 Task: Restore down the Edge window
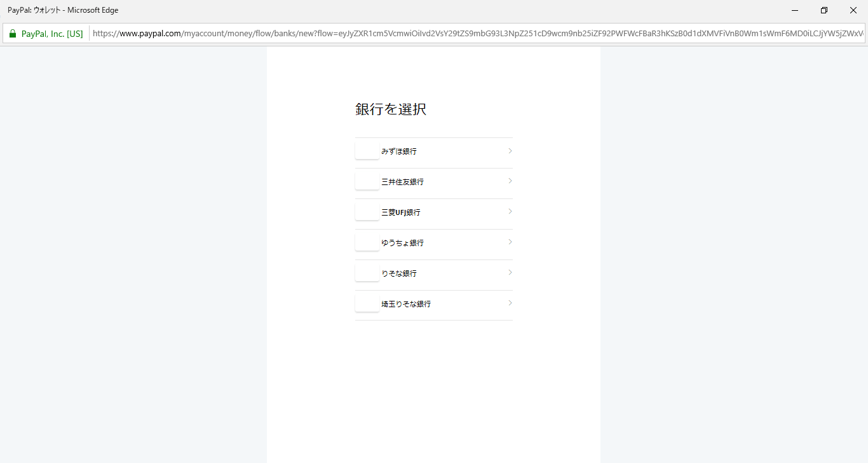point(824,10)
